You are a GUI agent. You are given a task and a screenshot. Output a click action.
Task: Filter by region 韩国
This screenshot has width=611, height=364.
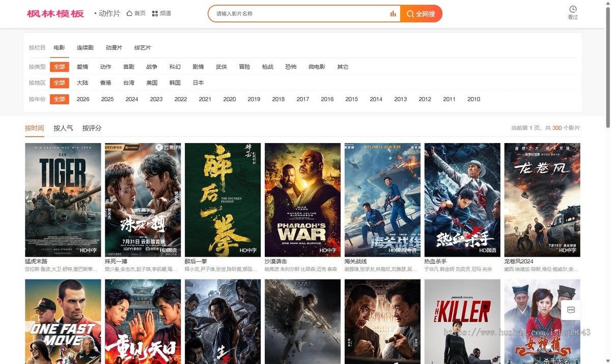(175, 82)
